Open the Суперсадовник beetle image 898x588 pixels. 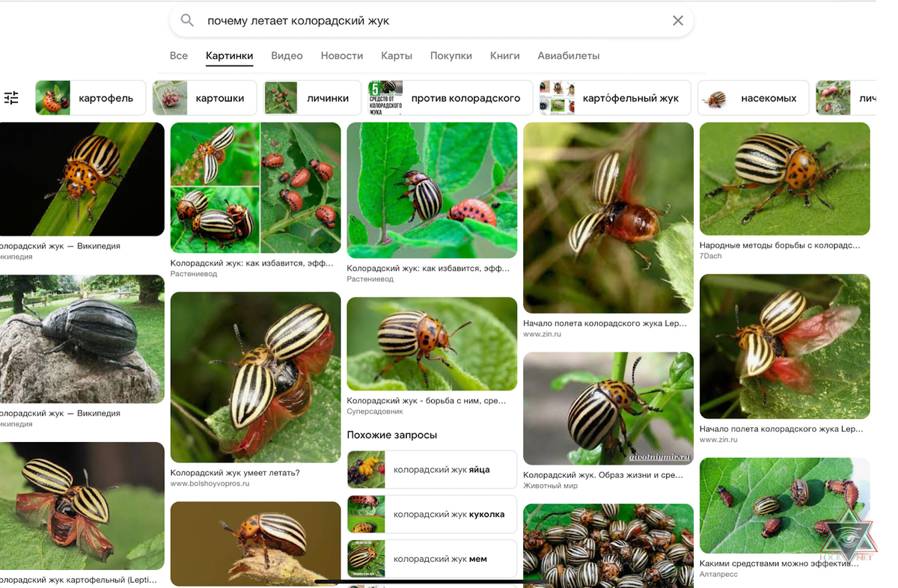click(x=432, y=343)
